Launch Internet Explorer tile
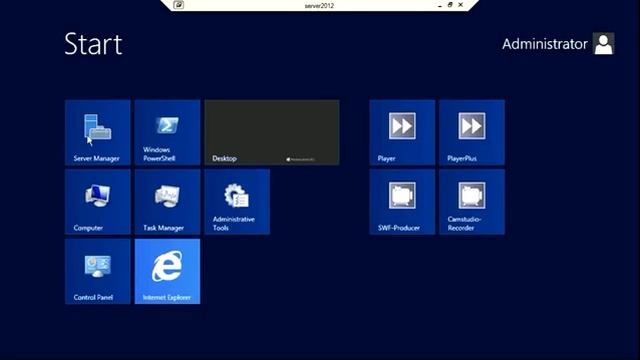Screen dimensions: 640x360 167,271
